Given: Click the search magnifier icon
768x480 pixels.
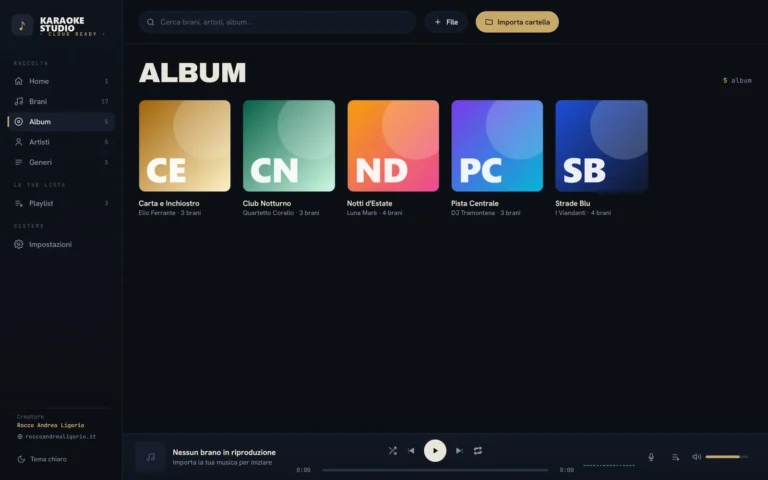Looking at the screenshot, I should click(151, 22).
